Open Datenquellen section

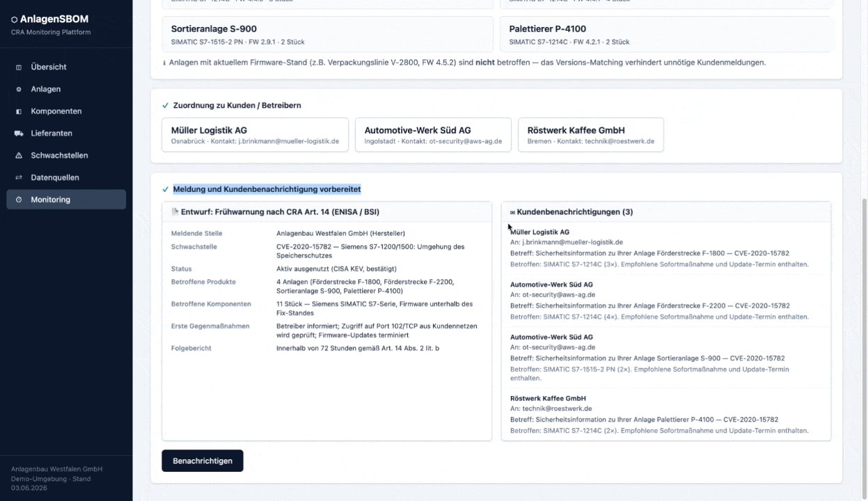[x=66, y=177]
